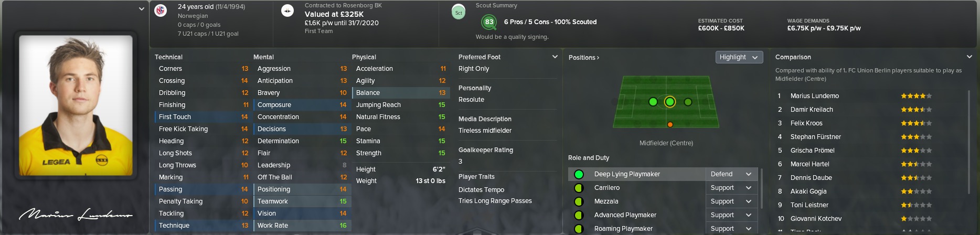Select the right centre midfield dot on the pitch
The height and width of the screenshot is (235, 980).
688,102
